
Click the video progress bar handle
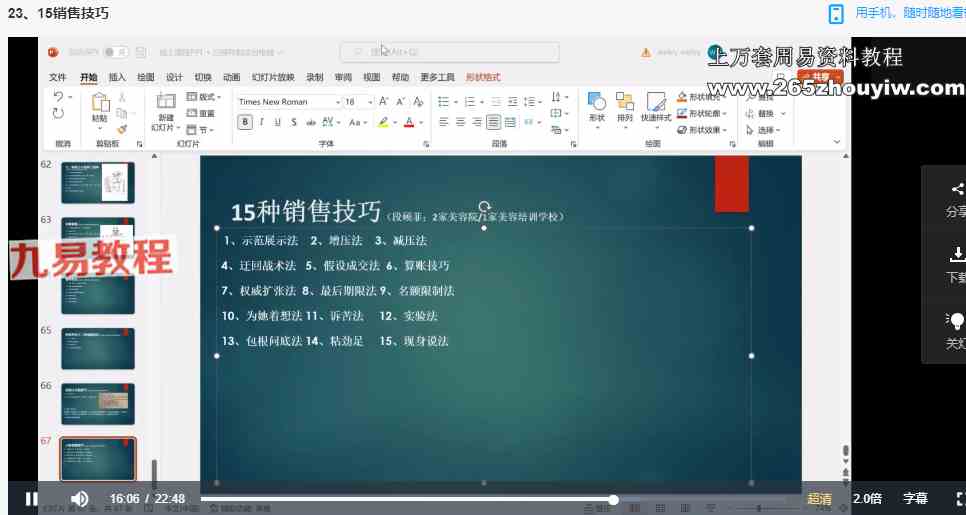tap(613, 499)
